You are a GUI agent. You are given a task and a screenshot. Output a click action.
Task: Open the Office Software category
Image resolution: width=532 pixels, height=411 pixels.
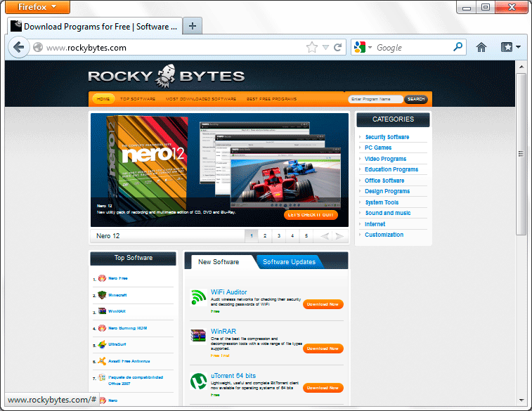[384, 181]
